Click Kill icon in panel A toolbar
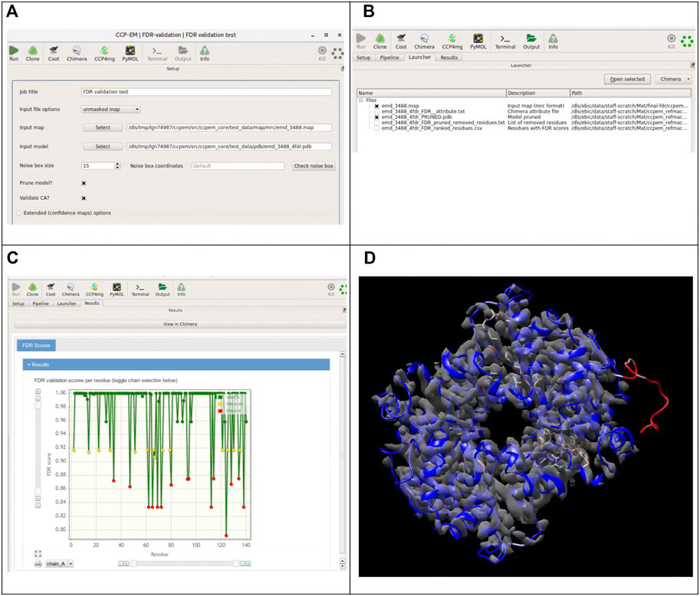 pos(322,53)
